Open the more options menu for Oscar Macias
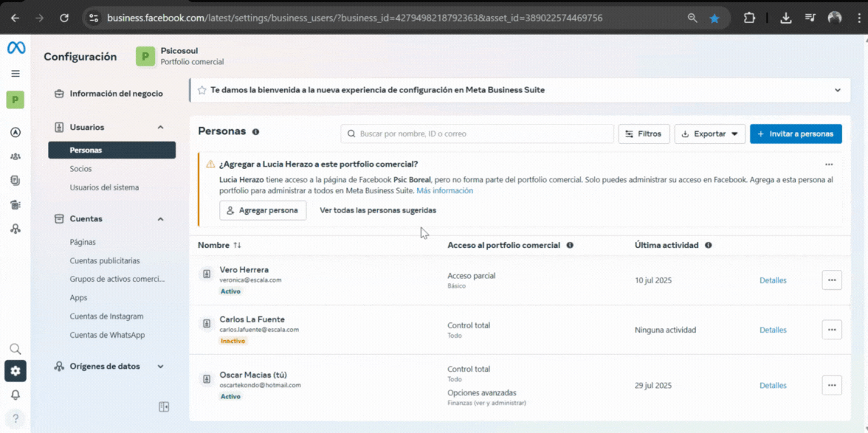The height and width of the screenshot is (433, 868). pyautogui.click(x=832, y=385)
